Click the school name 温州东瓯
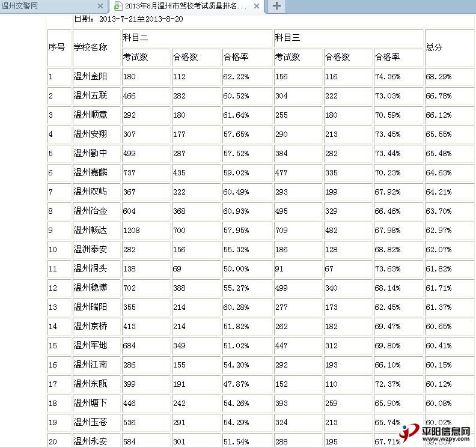 pyautogui.click(x=91, y=384)
